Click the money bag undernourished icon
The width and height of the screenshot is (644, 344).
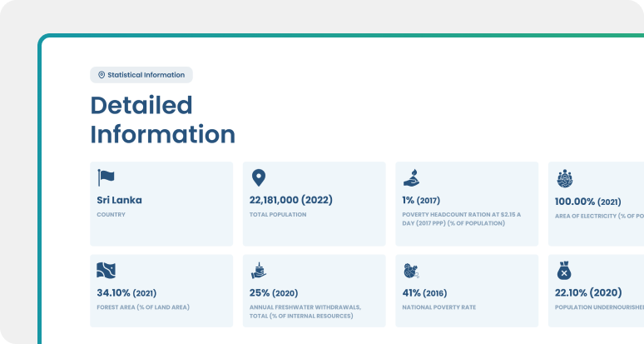tap(564, 270)
